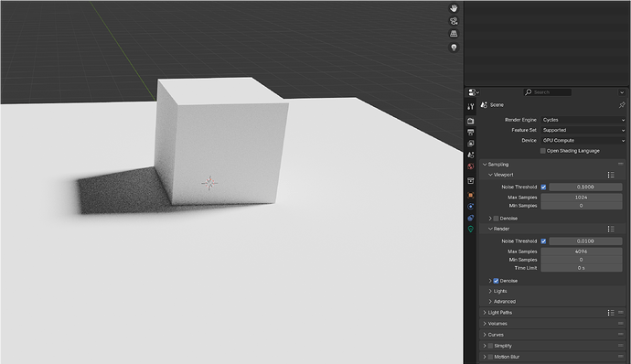Open the Object Constraints properties tab

point(471,218)
